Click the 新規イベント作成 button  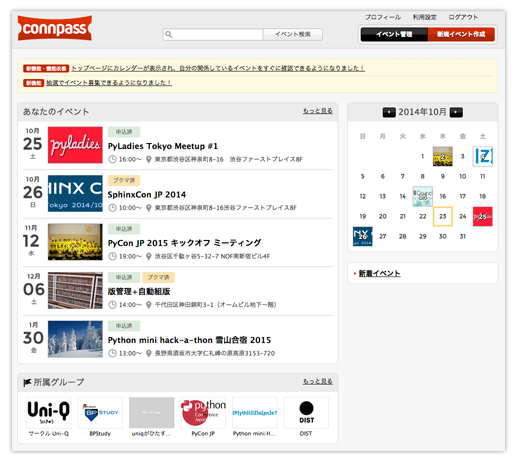[461, 34]
